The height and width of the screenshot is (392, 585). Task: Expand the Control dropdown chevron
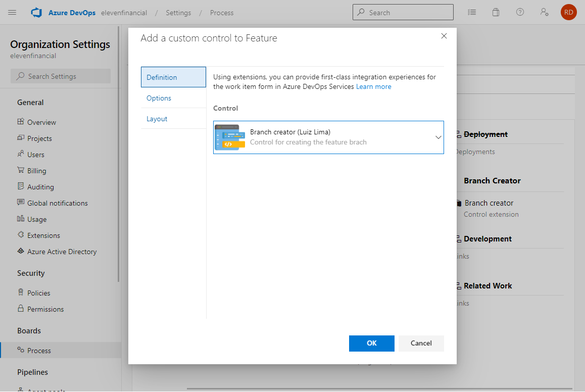[x=438, y=137]
